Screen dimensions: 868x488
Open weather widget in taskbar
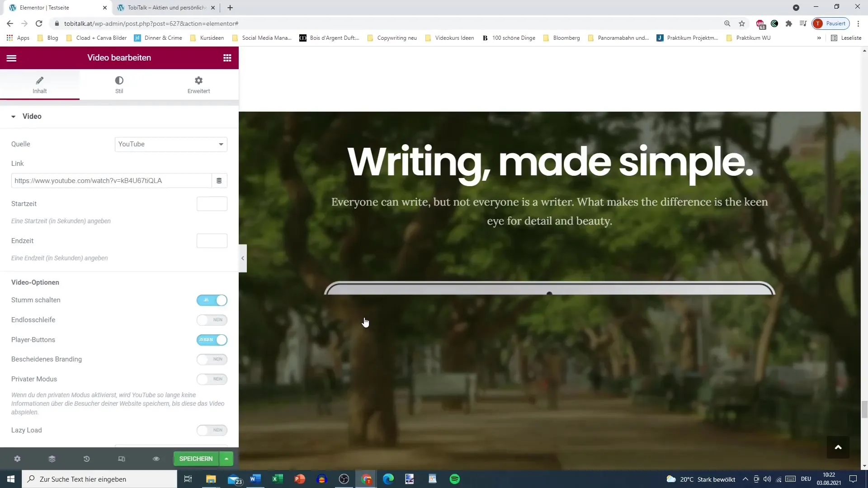click(x=701, y=479)
